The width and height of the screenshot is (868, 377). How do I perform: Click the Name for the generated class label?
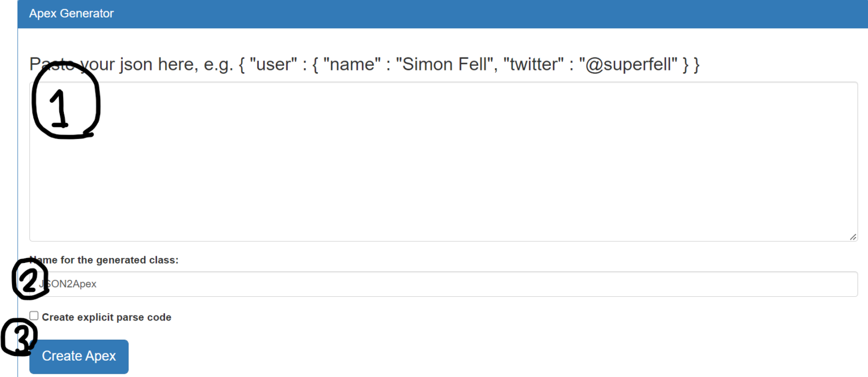pos(103,260)
